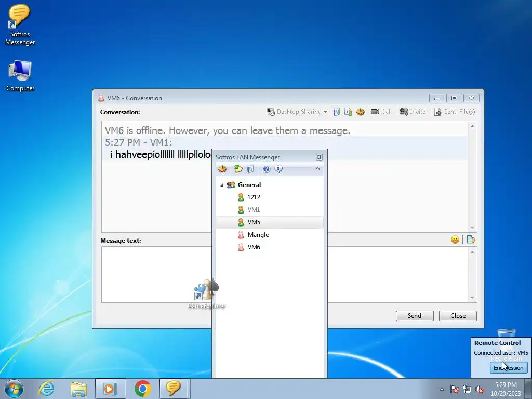Viewport: 532px width, 399px height.
Task: Click message box scrollbar down arrow
Action: click(472, 298)
